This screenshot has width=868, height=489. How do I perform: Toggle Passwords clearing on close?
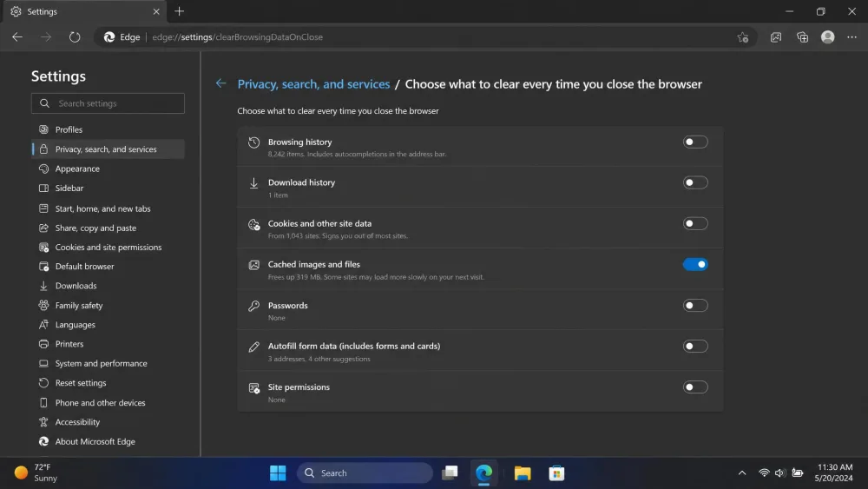695,305
